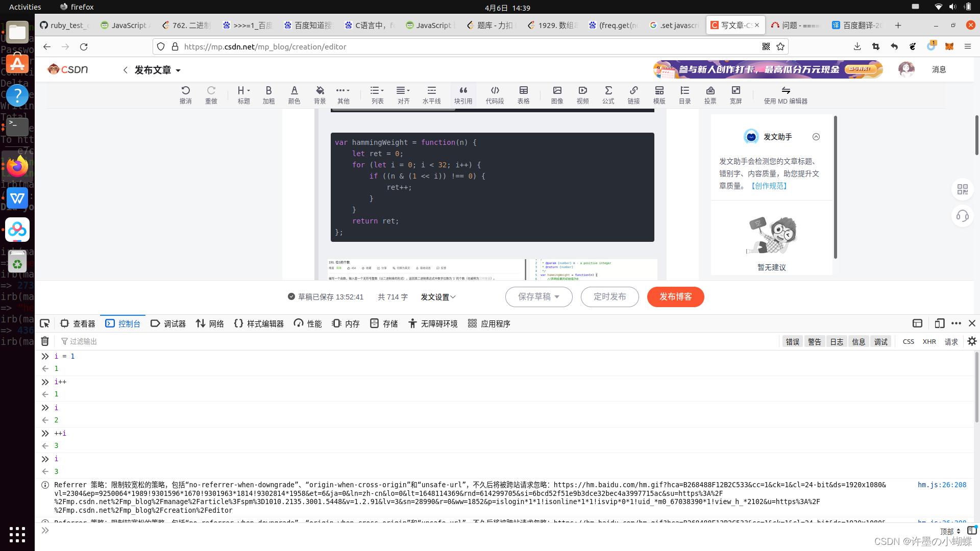This screenshot has height=551, width=980.
Task: Toggle the 错误 console filter
Action: coord(792,342)
